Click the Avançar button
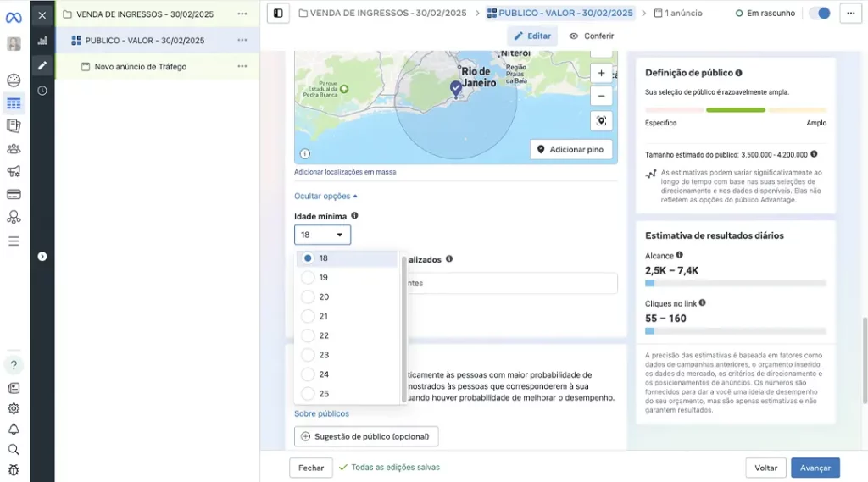 815,468
